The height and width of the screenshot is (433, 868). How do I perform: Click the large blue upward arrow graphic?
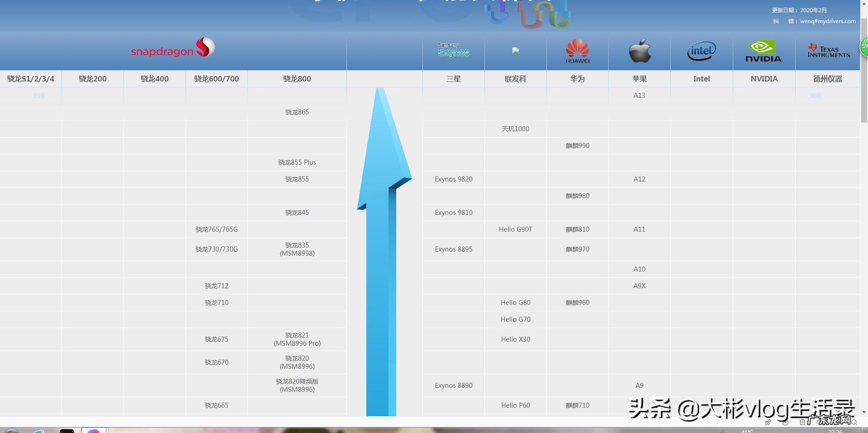pos(383,249)
